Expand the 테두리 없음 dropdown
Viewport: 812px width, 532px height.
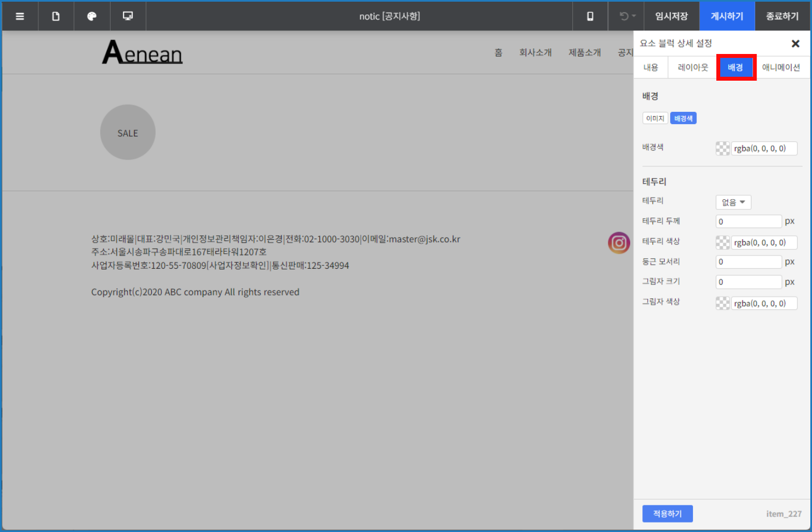(733, 202)
